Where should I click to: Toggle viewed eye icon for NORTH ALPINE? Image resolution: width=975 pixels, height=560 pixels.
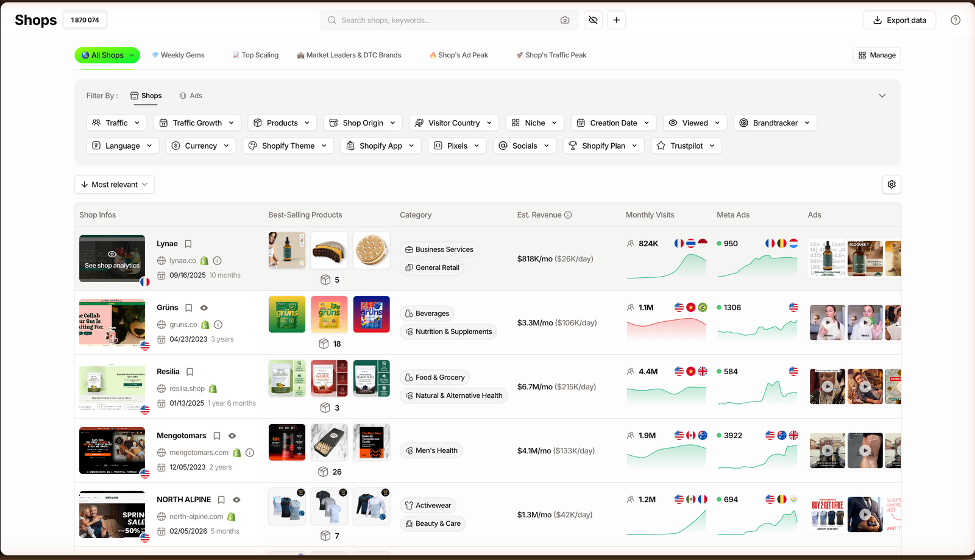(236, 500)
